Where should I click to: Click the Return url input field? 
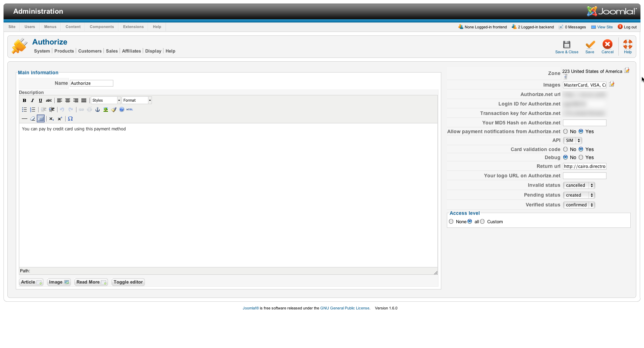tap(585, 166)
